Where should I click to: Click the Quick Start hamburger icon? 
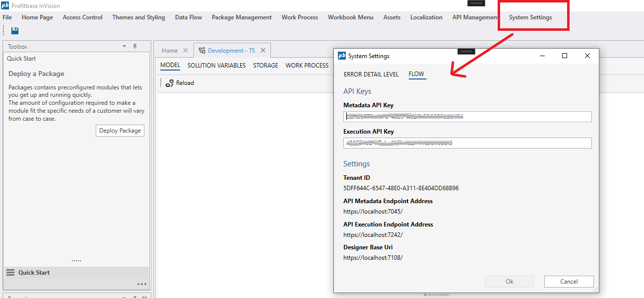[10, 273]
